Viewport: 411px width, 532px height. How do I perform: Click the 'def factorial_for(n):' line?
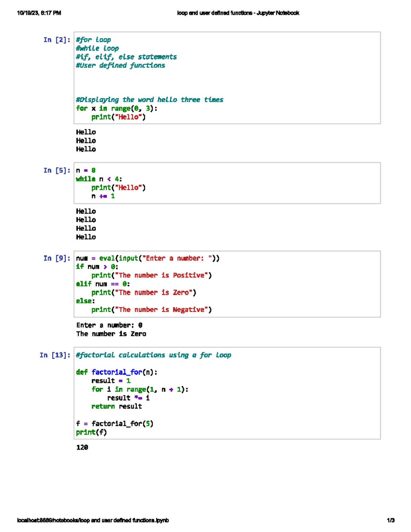point(117,372)
